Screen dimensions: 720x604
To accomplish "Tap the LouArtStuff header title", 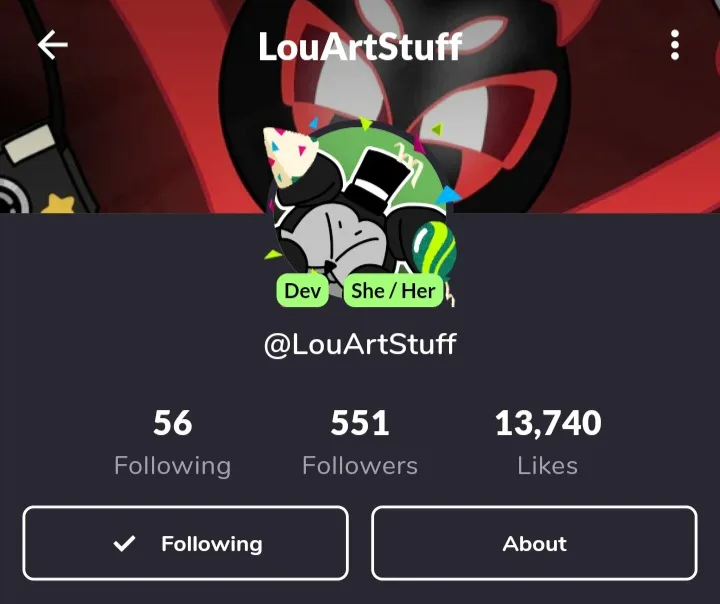I will 360,46.
